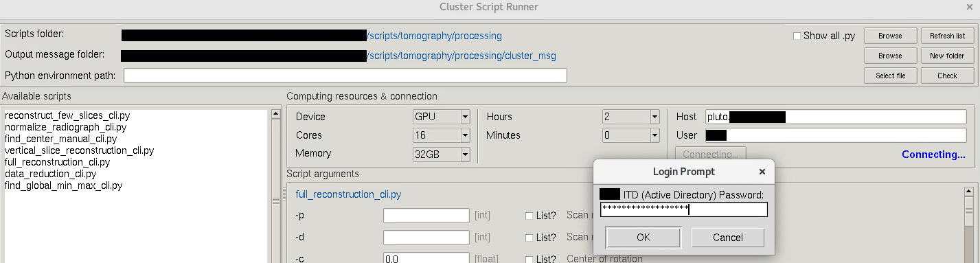Enable the Show all .py checkbox
980x263 pixels.
(797, 36)
